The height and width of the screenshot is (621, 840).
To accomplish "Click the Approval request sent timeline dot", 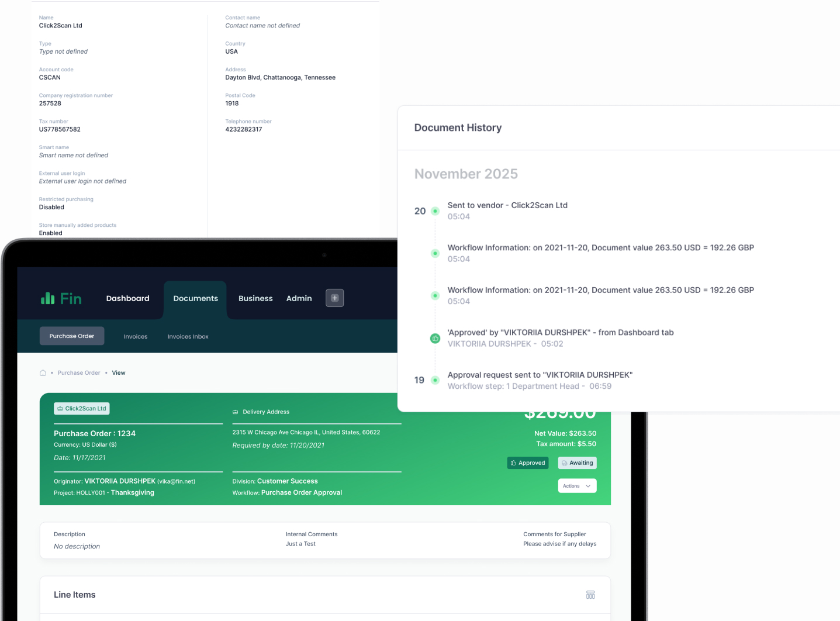I will (435, 381).
